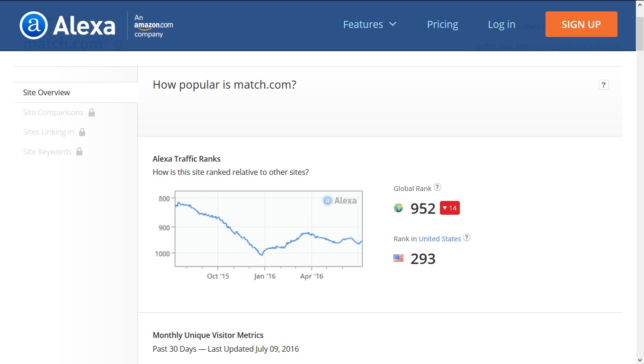The width and height of the screenshot is (644, 364).
Task: Click the US flag icon beside rank 293
Action: (399, 258)
